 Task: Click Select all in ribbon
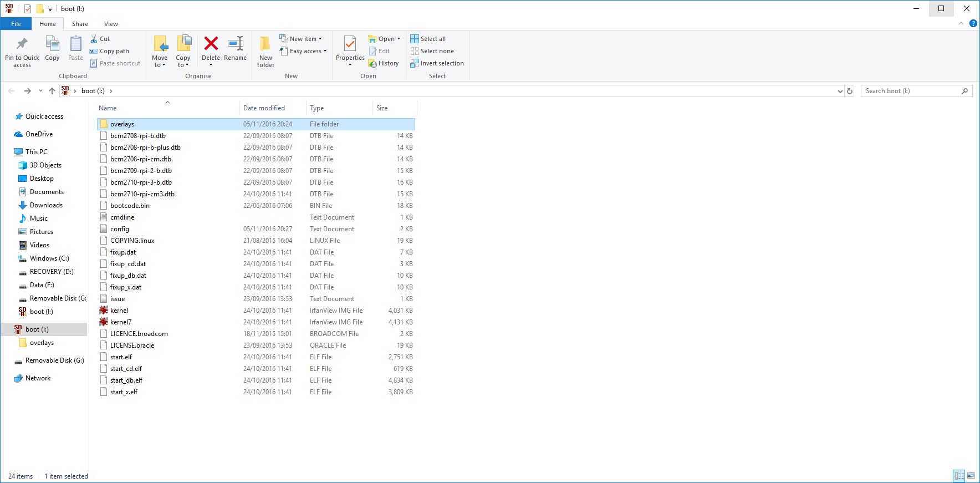point(428,39)
